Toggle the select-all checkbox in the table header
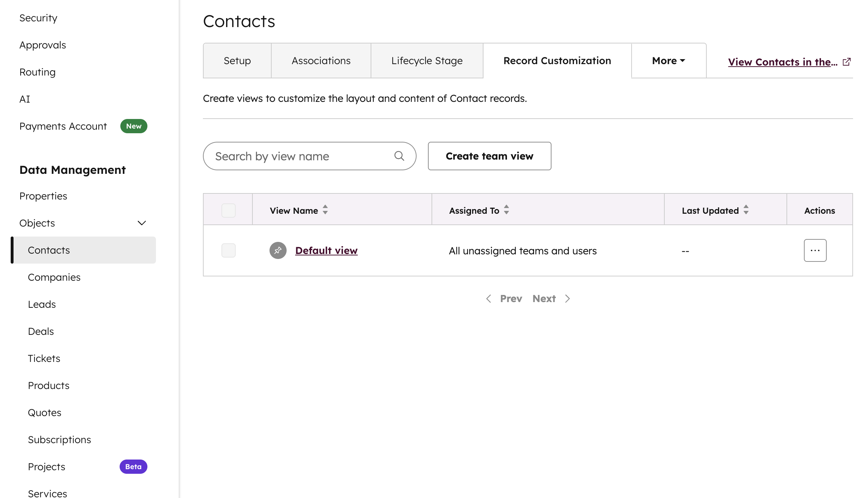Image resolution: width=868 pixels, height=498 pixels. coord(228,210)
